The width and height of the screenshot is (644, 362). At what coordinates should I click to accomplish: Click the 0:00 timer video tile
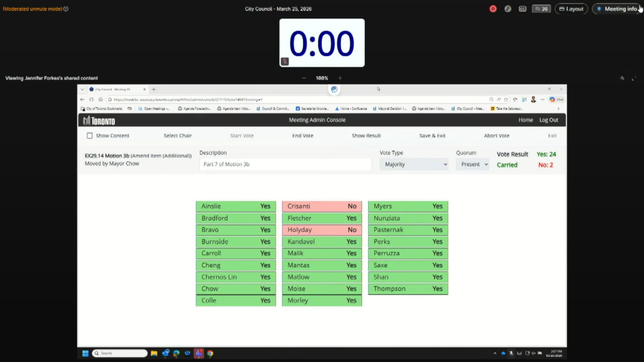(322, 43)
